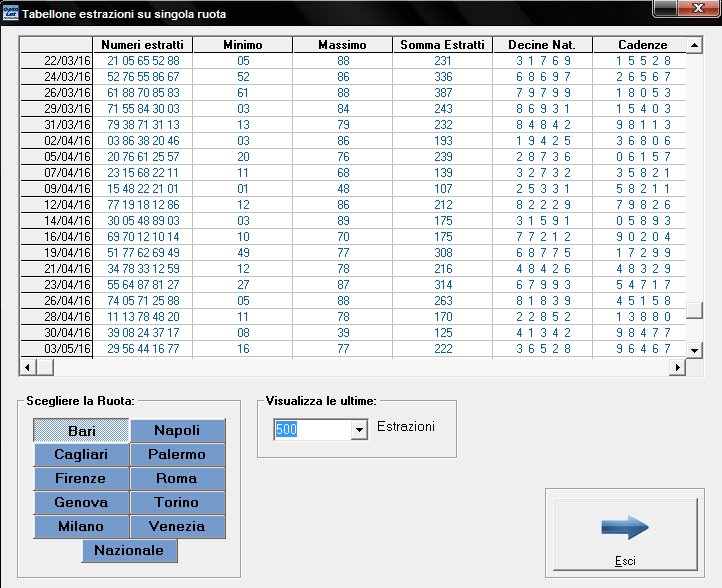Select the 03/05/16 row header
Screen dimensions: 722x588
[x=56, y=349]
